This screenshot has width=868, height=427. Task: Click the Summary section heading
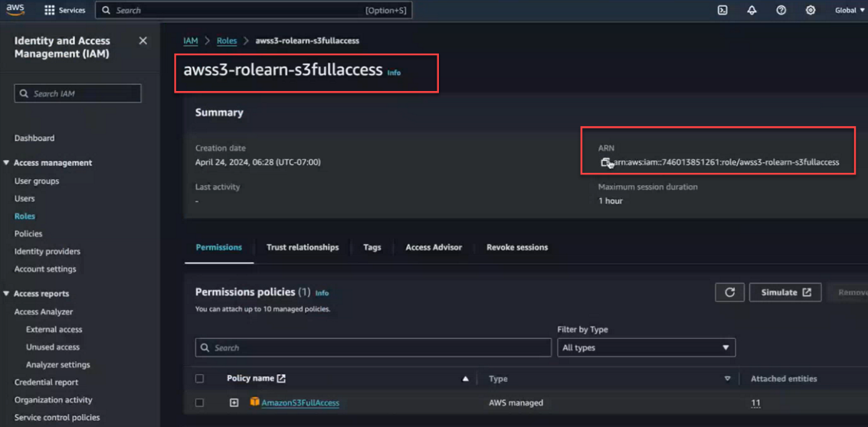click(x=219, y=112)
